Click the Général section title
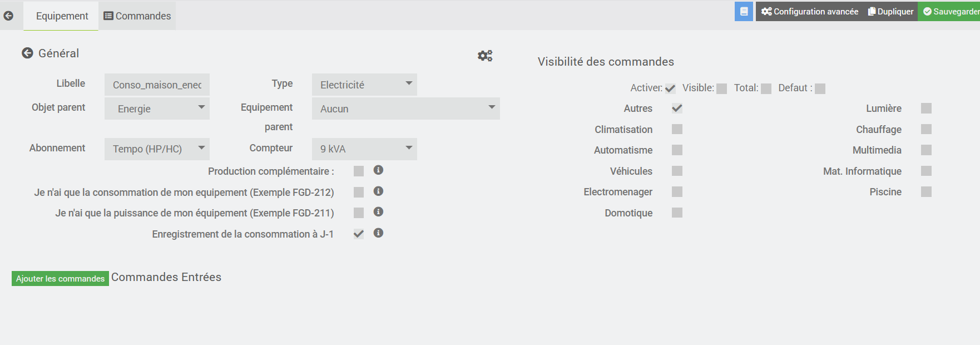Image resolution: width=980 pixels, height=345 pixels. [58, 53]
